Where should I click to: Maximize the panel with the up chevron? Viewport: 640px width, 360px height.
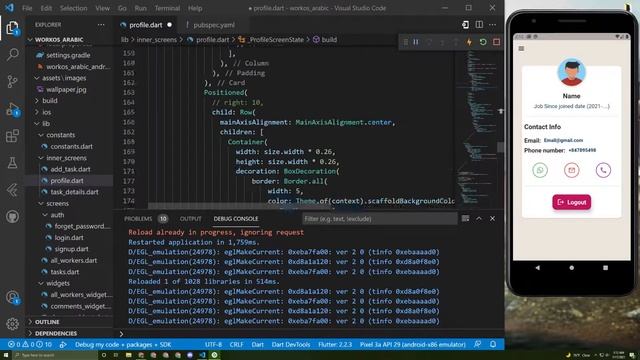tap(479, 219)
